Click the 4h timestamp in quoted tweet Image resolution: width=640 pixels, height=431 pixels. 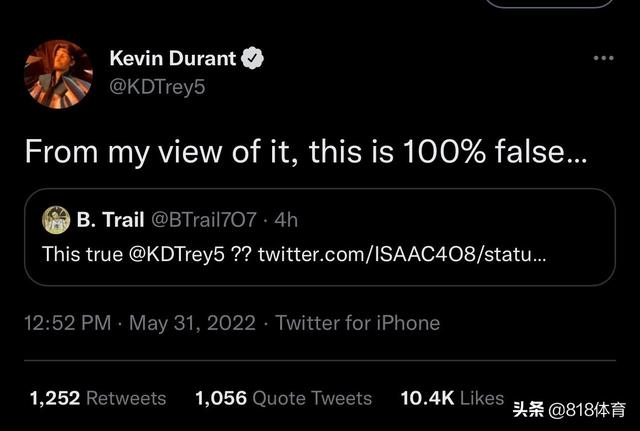[285, 219]
